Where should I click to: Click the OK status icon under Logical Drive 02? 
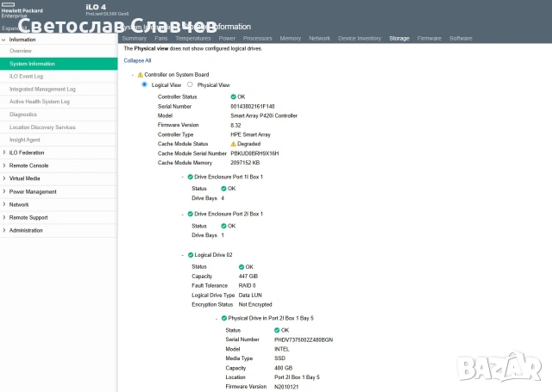[241, 267]
